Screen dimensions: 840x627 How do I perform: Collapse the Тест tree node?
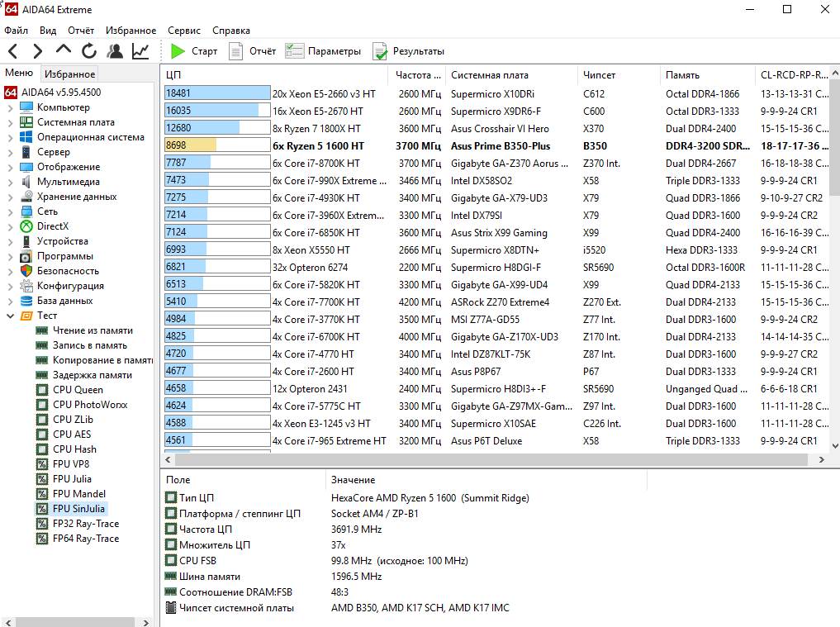click(x=10, y=316)
